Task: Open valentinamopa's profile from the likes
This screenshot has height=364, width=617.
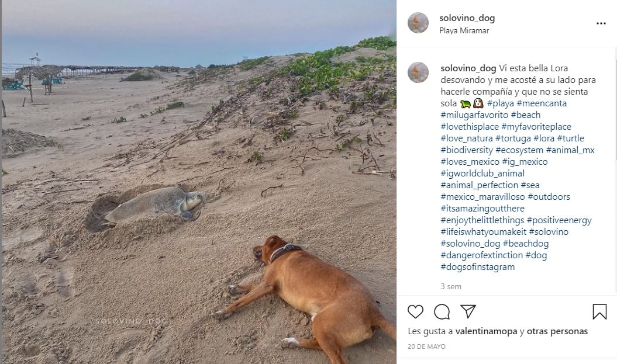Action: point(486,331)
